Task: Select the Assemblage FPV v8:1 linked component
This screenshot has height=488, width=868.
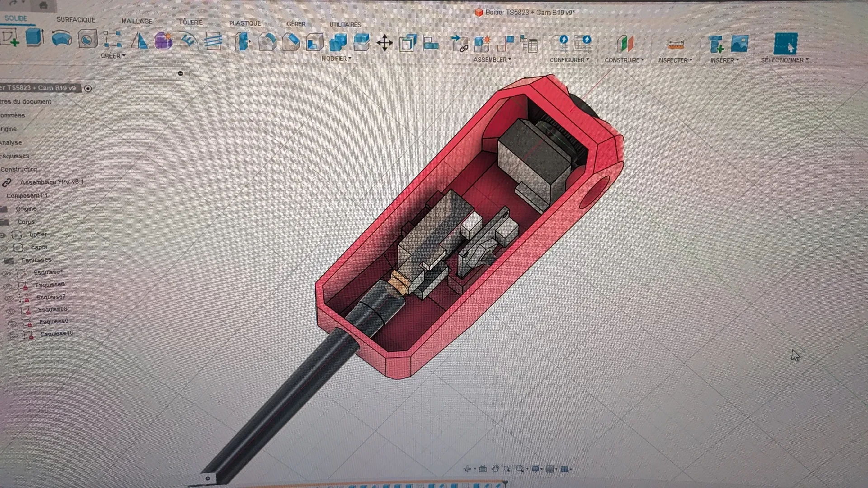Action: pos(52,182)
